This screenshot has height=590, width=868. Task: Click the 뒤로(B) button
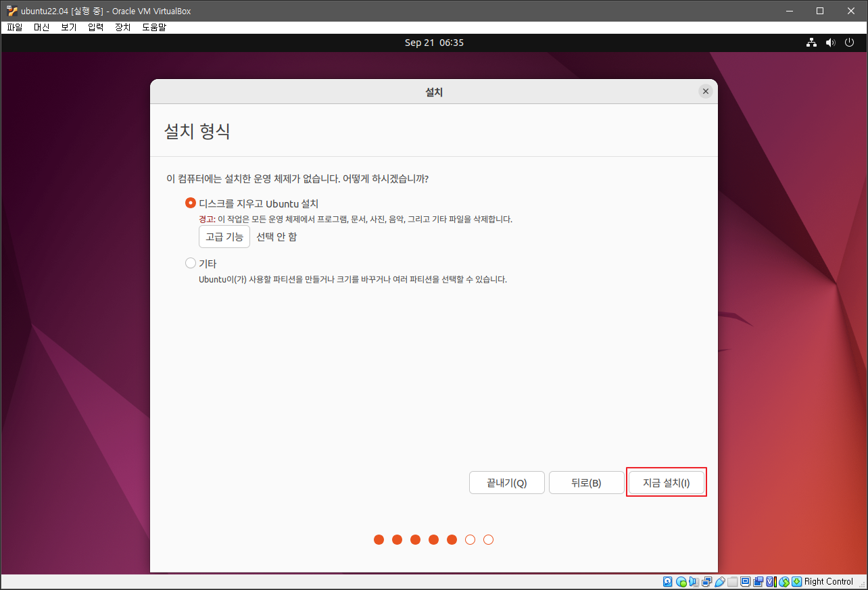pos(586,483)
